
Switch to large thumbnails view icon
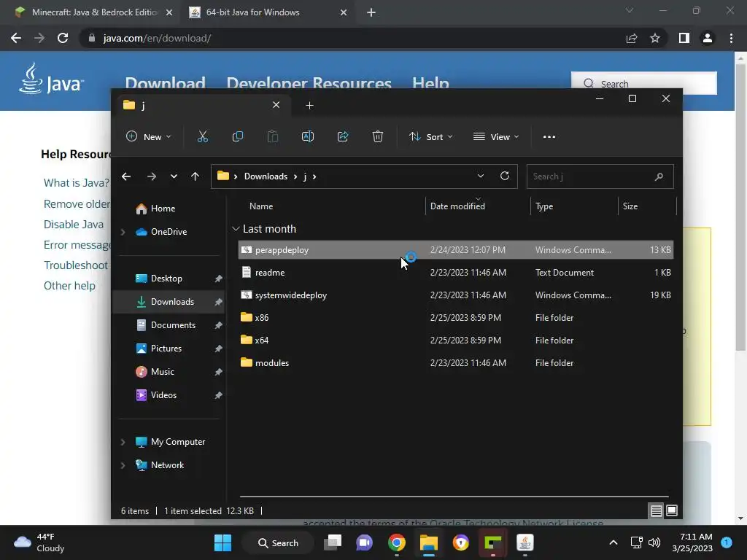(x=672, y=511)
